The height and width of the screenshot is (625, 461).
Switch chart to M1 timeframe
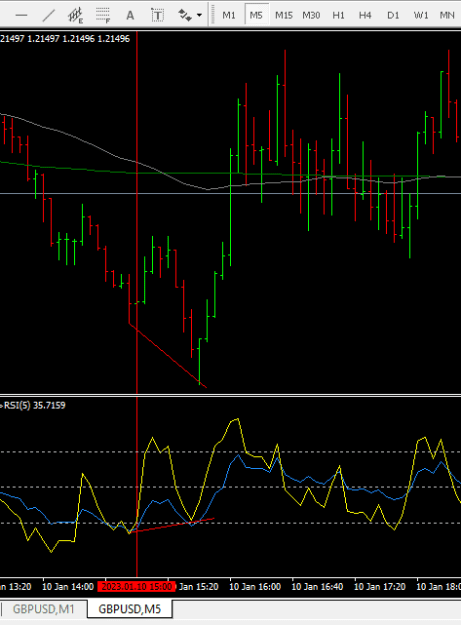click(x=229, y=15)
